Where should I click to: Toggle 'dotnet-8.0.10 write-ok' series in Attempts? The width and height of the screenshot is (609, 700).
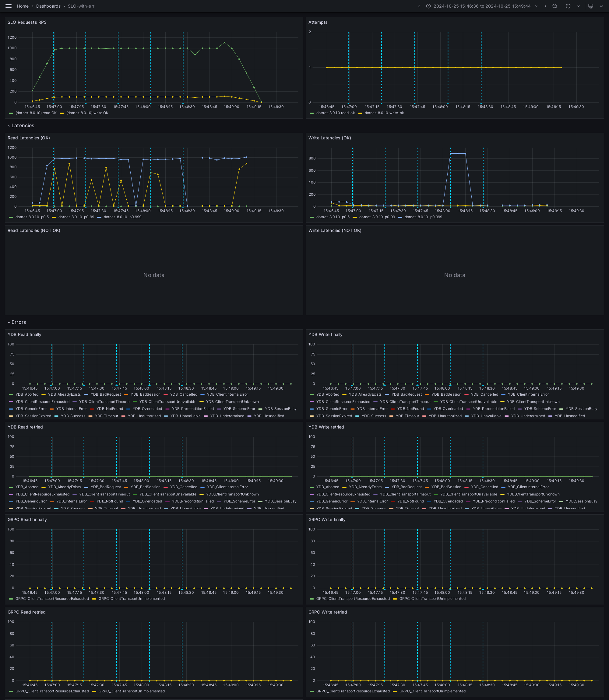(x=384, y=113)
